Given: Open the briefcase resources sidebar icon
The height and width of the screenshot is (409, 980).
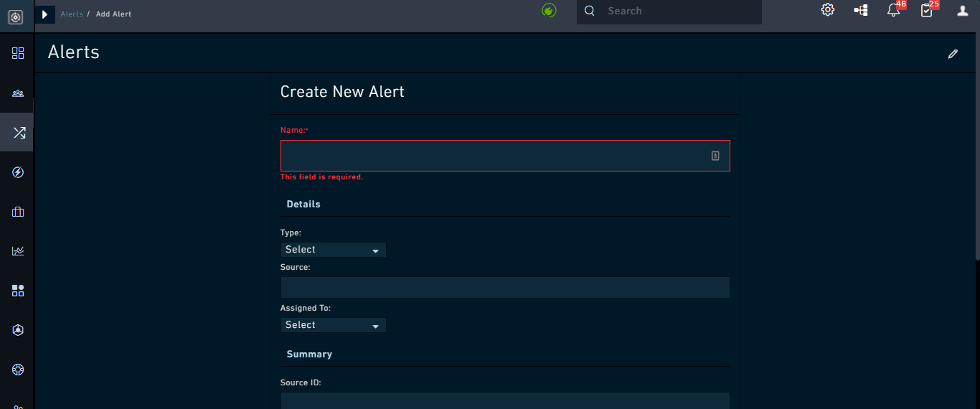Looking at the screenshot, I should pyautogui.click(x=18, y=212).
